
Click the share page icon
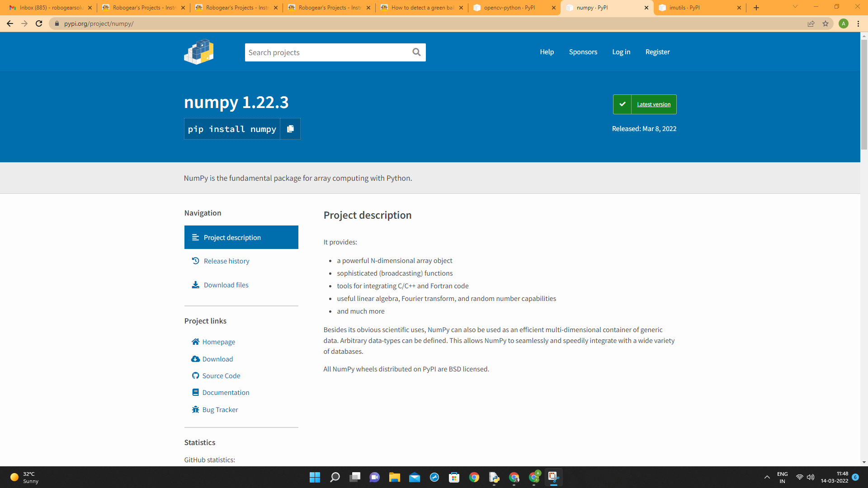[x=811, y=23]
